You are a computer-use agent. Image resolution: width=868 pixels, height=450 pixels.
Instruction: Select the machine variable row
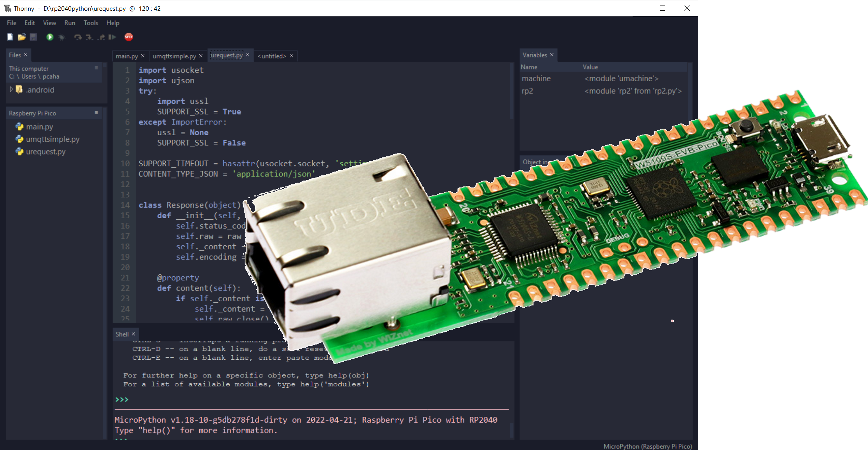point(603,79)
